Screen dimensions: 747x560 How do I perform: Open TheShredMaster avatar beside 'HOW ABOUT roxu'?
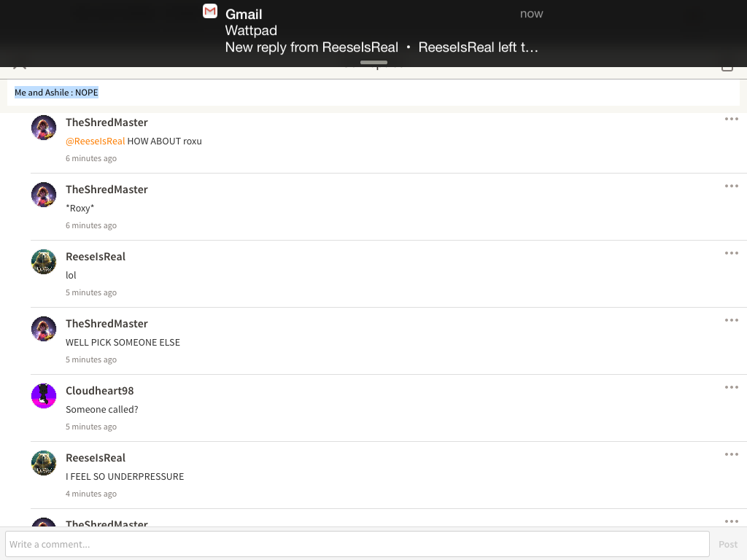pyautogui.click(x=44, y=128)
